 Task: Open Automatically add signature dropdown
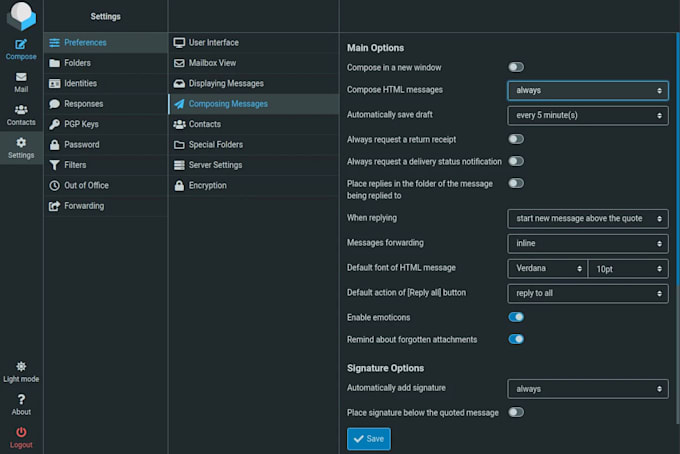coord(588,389)
